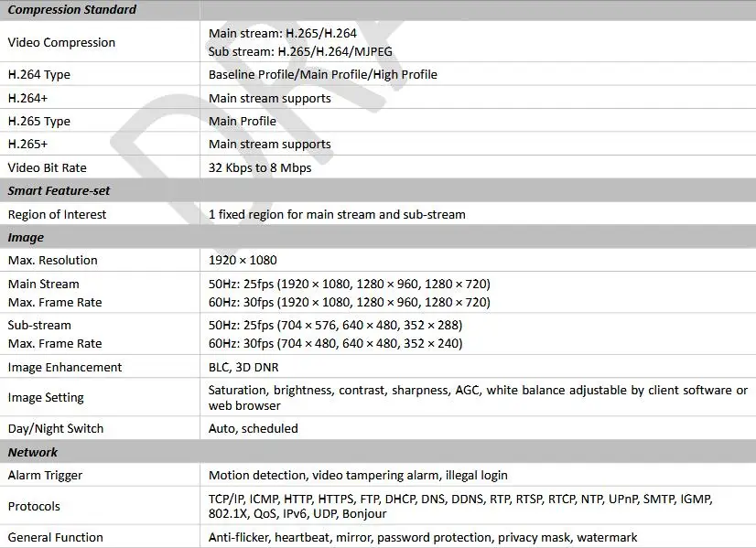The image size is (756, 548).
Task: Click '50Hz: 25fps (704 × 576' sub-stream line
Action: (x=336, y=326)
